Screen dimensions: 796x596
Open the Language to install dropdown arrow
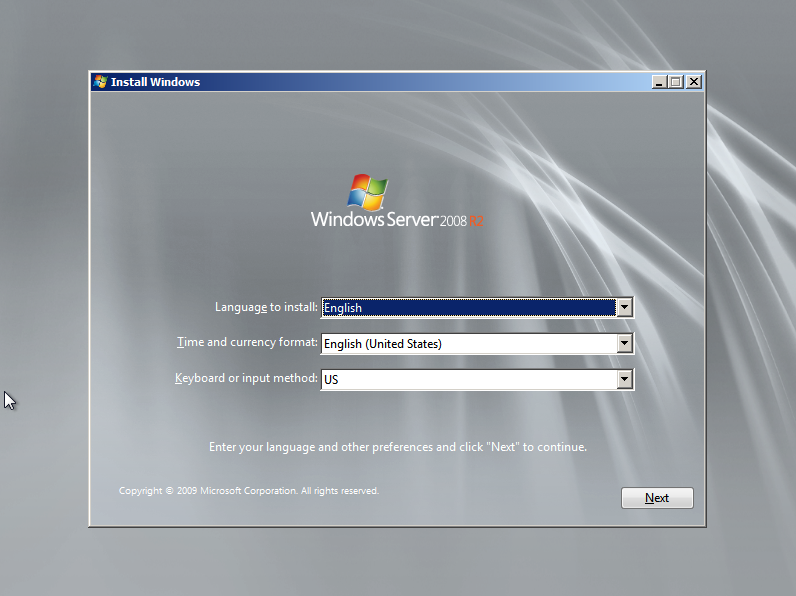click(624, 307)
